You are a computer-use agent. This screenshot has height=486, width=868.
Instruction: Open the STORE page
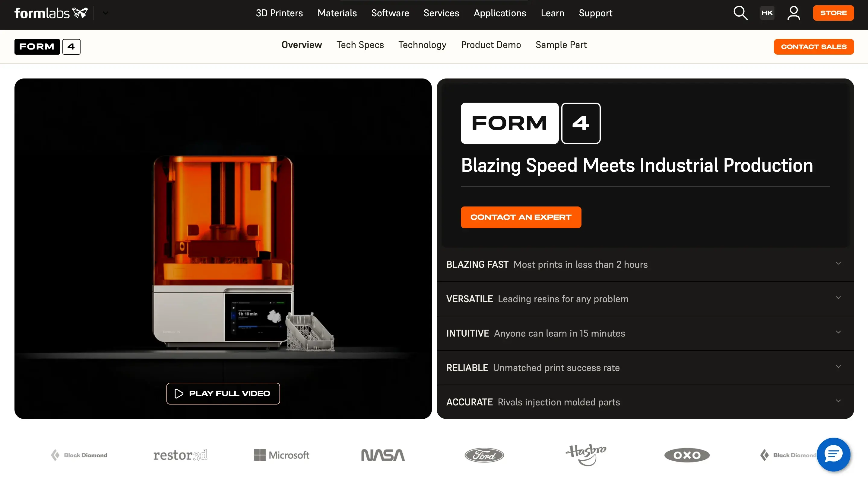pos(833,13)
